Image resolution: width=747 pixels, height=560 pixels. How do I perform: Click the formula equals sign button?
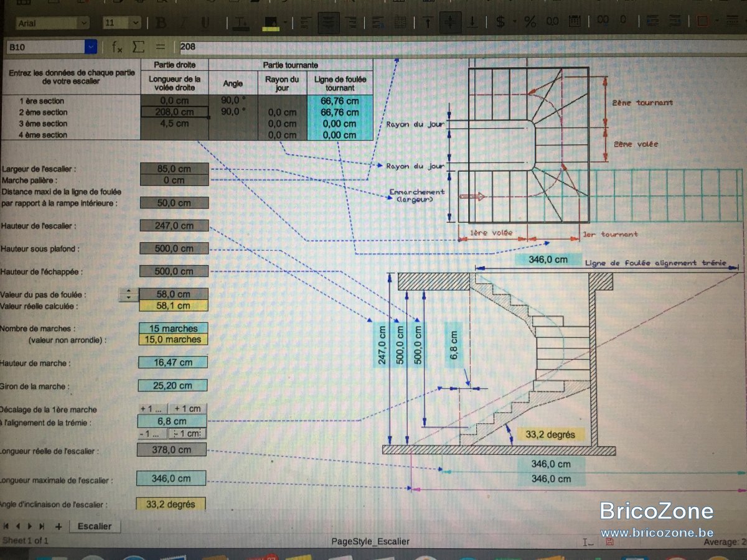[x=160, y=47]
